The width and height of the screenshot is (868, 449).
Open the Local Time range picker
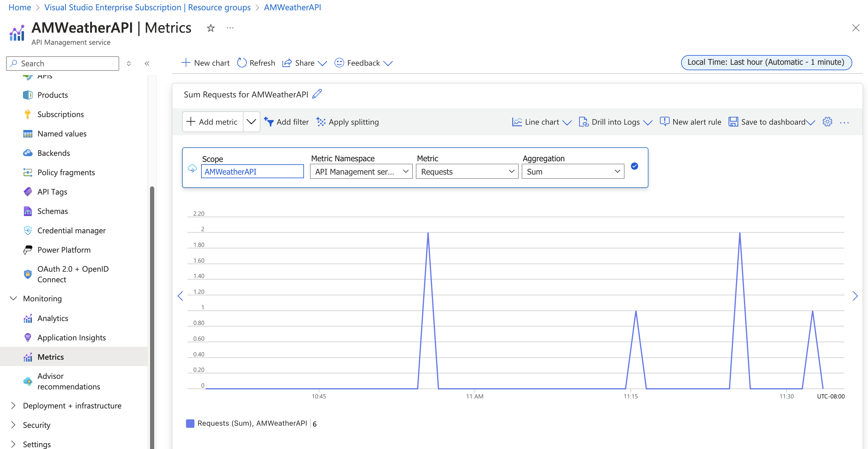[766, 62]
